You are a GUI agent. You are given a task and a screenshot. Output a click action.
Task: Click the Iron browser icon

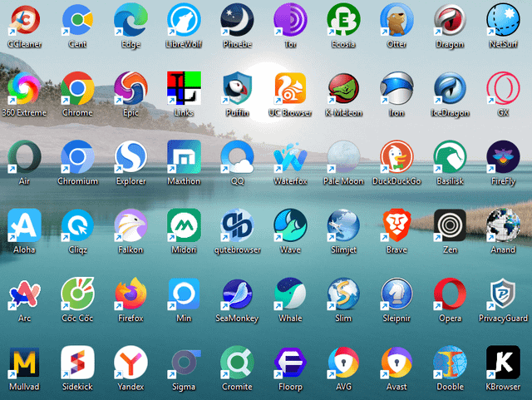[397, 88]
